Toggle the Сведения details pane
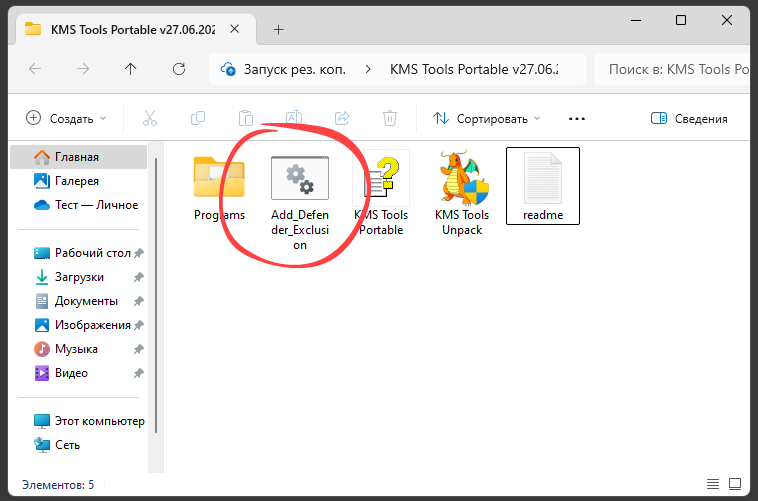Image resolution: width=758 pixels, height=501 pixels. click(689, 118)
